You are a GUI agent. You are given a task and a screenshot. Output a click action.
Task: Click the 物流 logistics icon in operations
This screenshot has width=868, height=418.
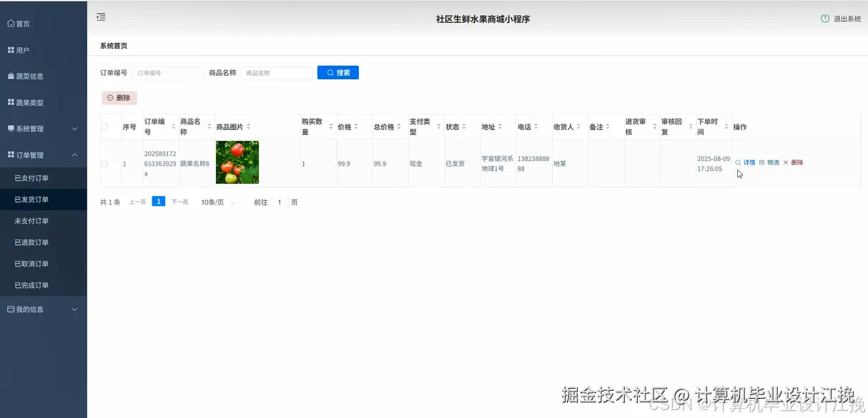[x=762, y=162]
